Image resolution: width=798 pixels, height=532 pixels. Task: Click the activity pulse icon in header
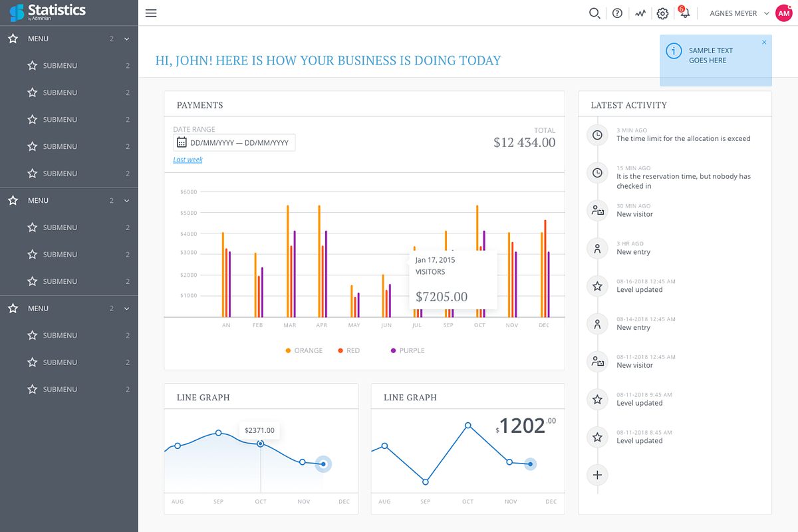pos(640,13)
